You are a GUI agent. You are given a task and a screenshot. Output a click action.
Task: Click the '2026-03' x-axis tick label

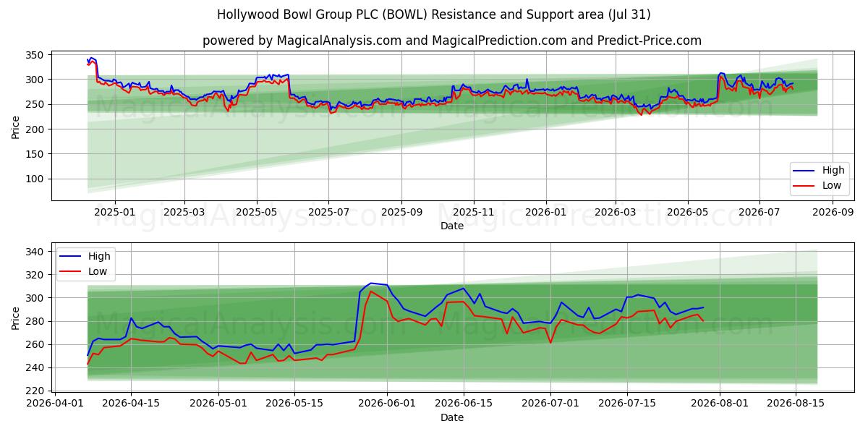point(615,212)
